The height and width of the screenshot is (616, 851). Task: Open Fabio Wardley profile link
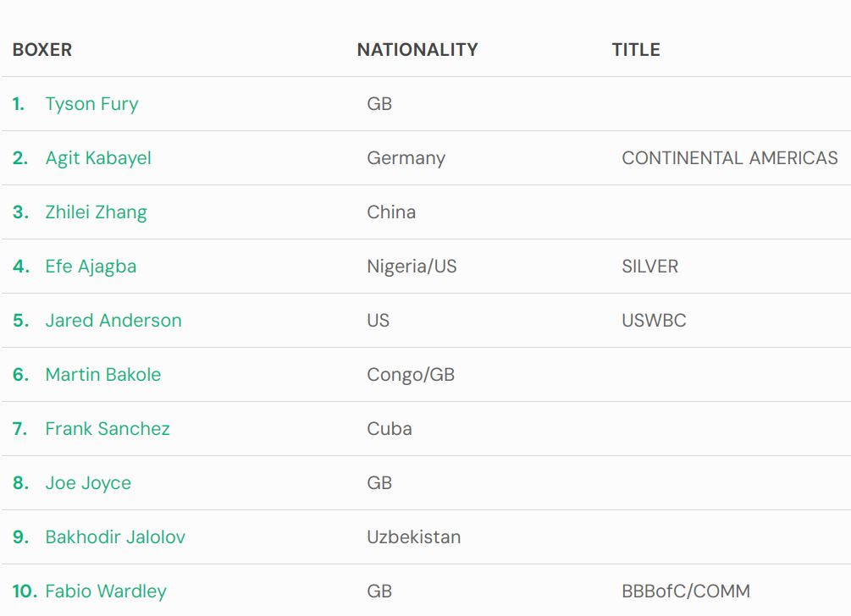tap(106, 591)
